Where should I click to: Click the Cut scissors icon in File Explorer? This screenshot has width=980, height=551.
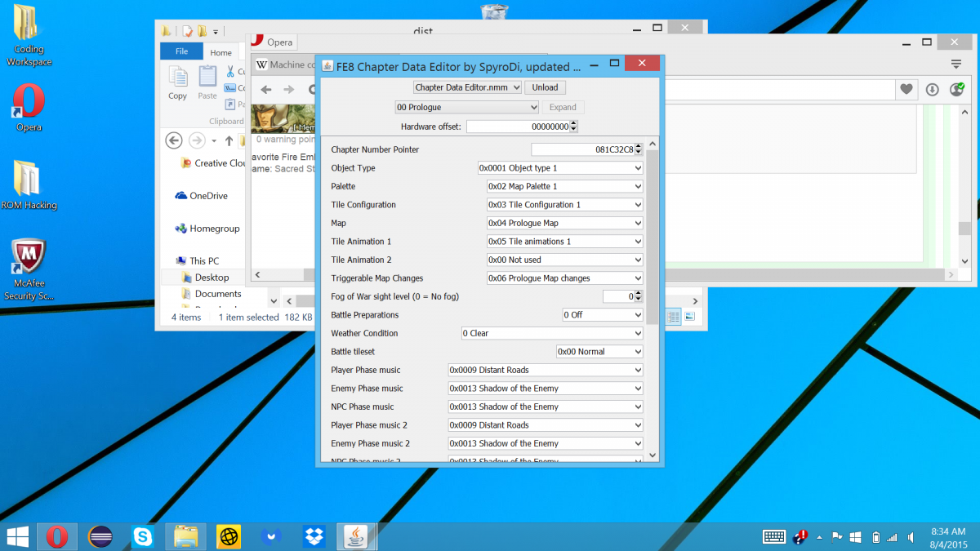coord(231,72)
